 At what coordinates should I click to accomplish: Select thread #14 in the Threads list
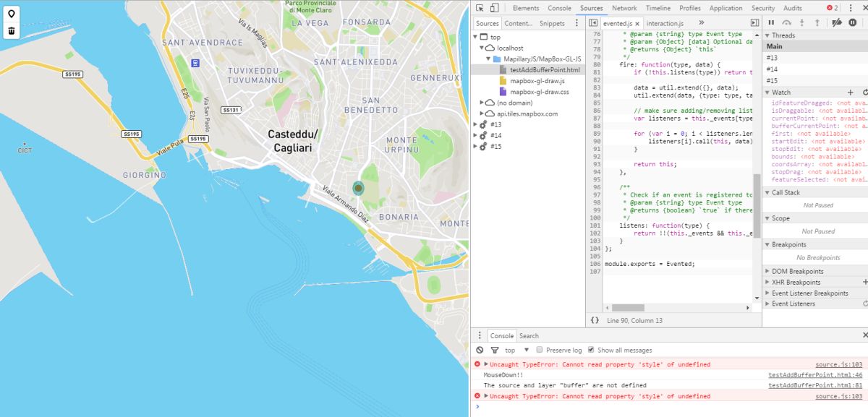coord(815,69)
